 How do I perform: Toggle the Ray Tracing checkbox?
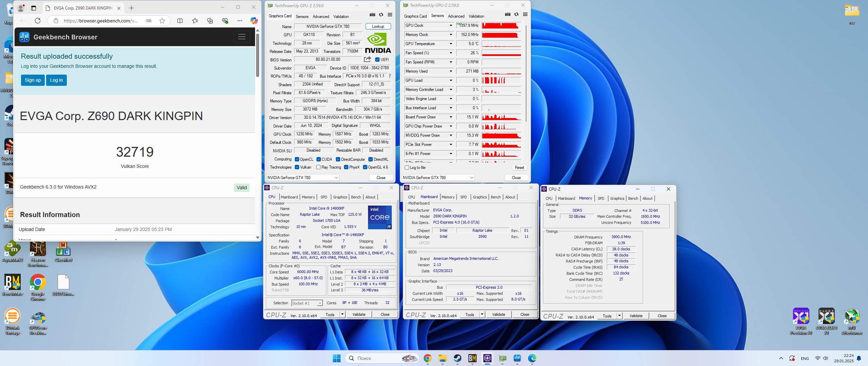[318, 167]
